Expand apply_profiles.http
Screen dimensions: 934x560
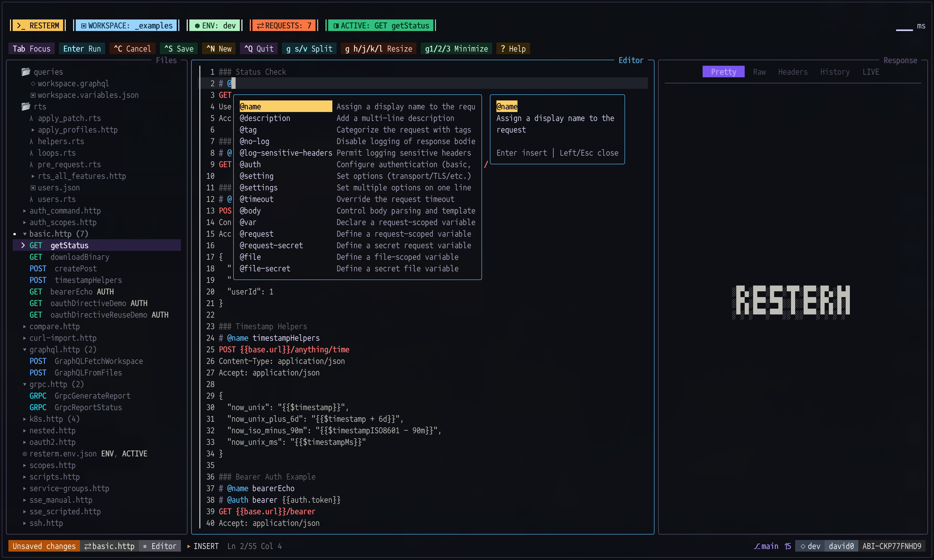[x=33, y=130]
